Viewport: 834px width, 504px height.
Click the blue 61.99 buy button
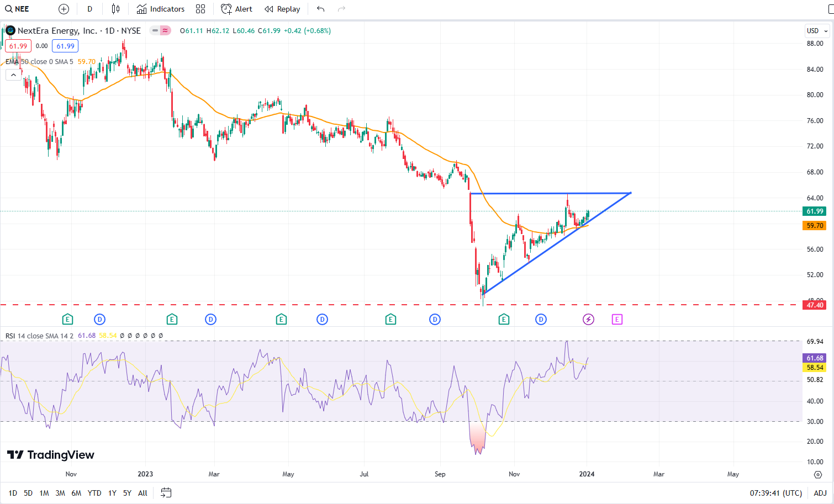pyautogui.click(x=65, y=46)
